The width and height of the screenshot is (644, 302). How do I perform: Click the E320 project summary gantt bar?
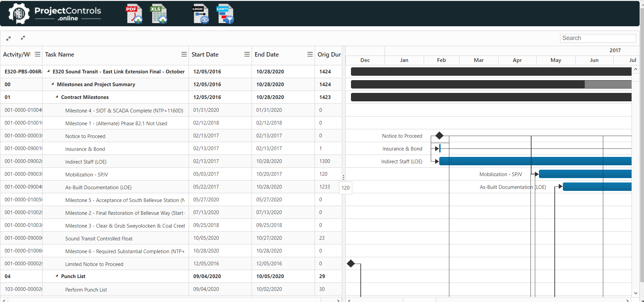(491, 71)
